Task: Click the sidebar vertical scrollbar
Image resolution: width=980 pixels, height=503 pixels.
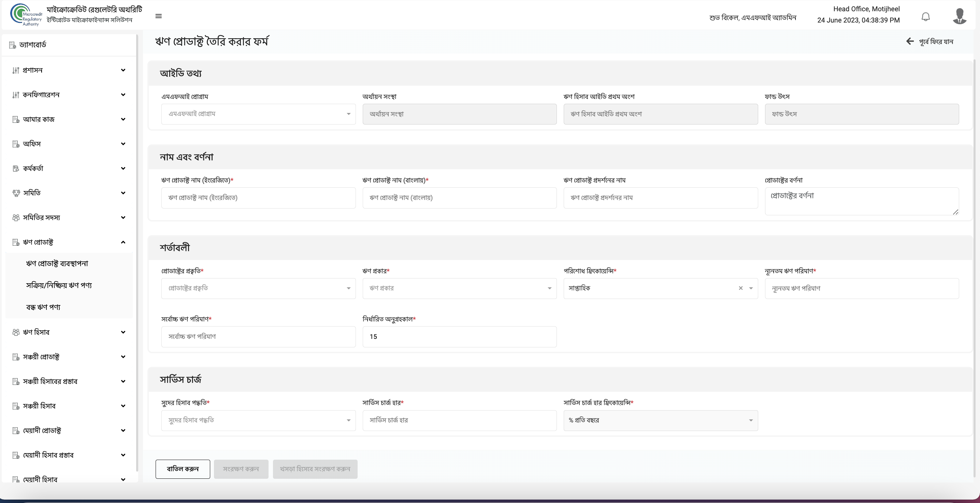Action: pyautogui.click(x=136, y=253)
